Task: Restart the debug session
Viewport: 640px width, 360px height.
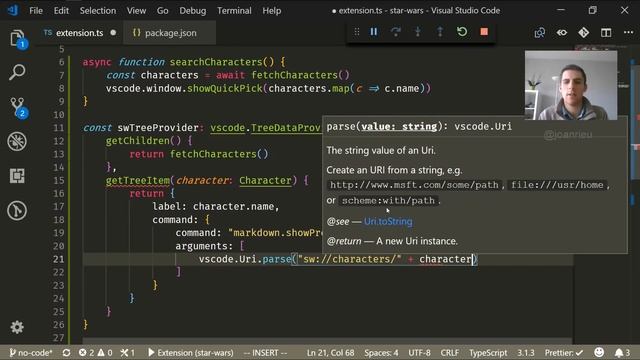Action: point(462,32)
